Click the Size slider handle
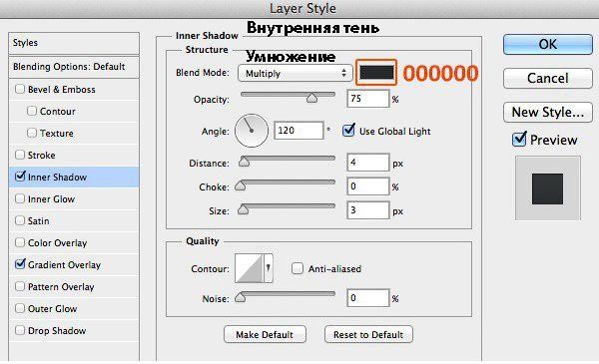This screenshot has height=364, width=599. pyautogui.click(x=243, y=209)
